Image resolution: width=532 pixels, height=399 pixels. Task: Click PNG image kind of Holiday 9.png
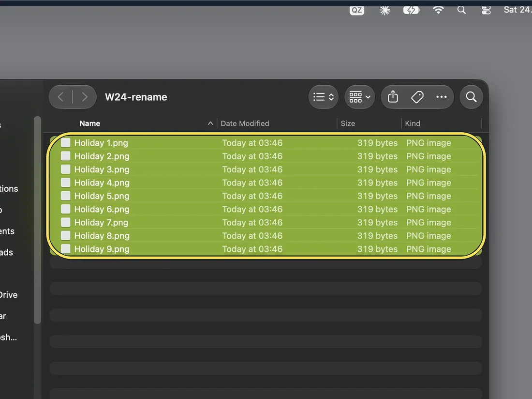429,249
